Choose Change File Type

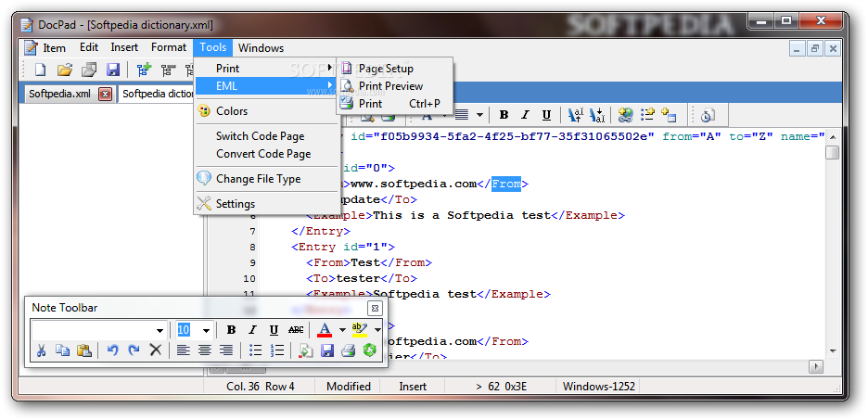point(266,179)
